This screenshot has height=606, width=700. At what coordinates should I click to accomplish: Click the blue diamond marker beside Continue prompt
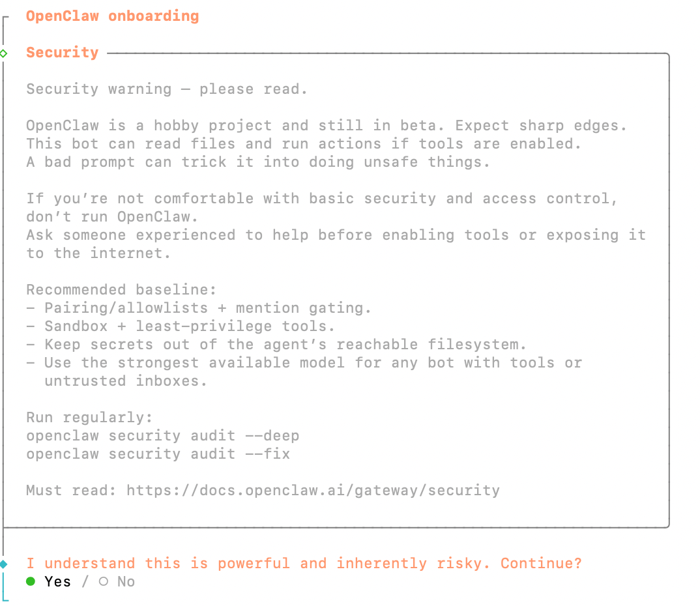tap(3, 564)
